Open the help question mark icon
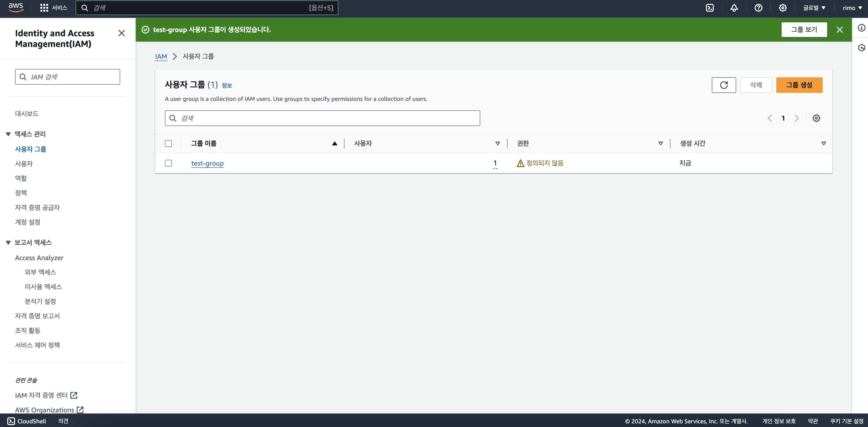The height and width of the screenshot is (427, 868). pos(758,8)
